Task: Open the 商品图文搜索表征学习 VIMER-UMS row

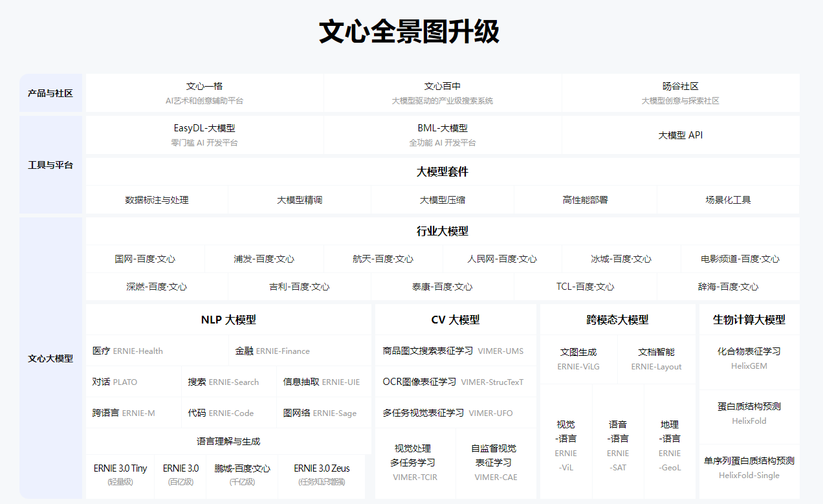Action: pos(455,351)
